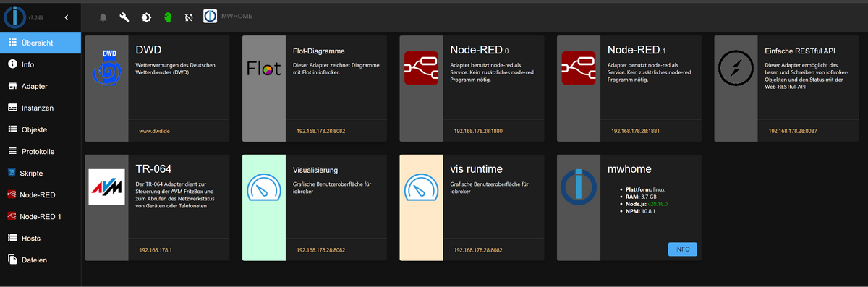
Task: Open the Visualisierung link 192.168.178.28:8082
Action: pyautogui.click(x=320, y=249)
